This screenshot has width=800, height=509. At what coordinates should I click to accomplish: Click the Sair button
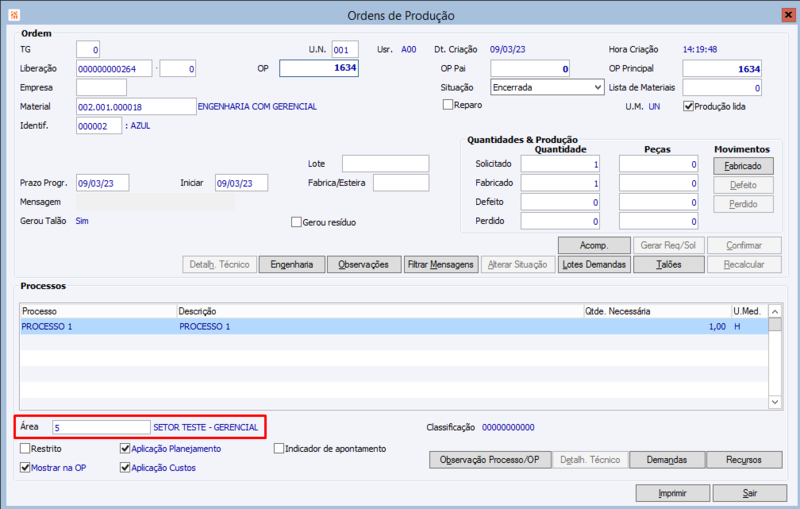pos(750,493)
